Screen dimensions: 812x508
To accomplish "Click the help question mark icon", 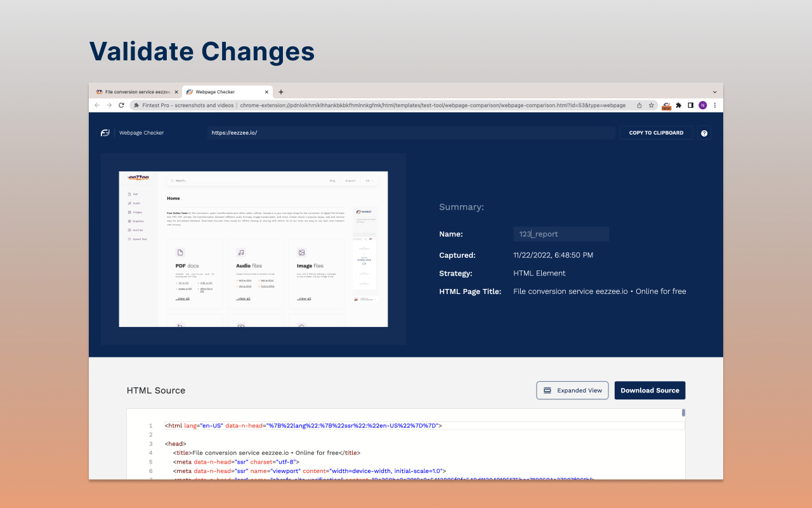I will pyautogui.click(x=704, y=133).
